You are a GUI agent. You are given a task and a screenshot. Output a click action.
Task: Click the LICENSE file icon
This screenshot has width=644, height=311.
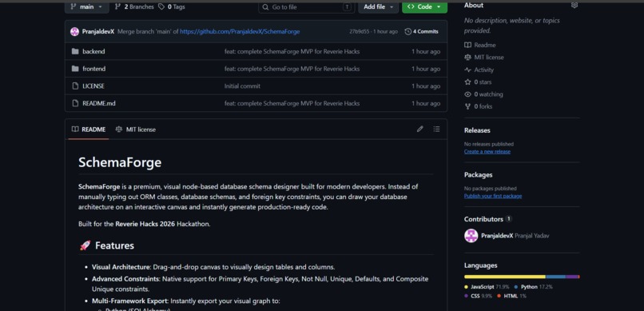pos(75,86)
